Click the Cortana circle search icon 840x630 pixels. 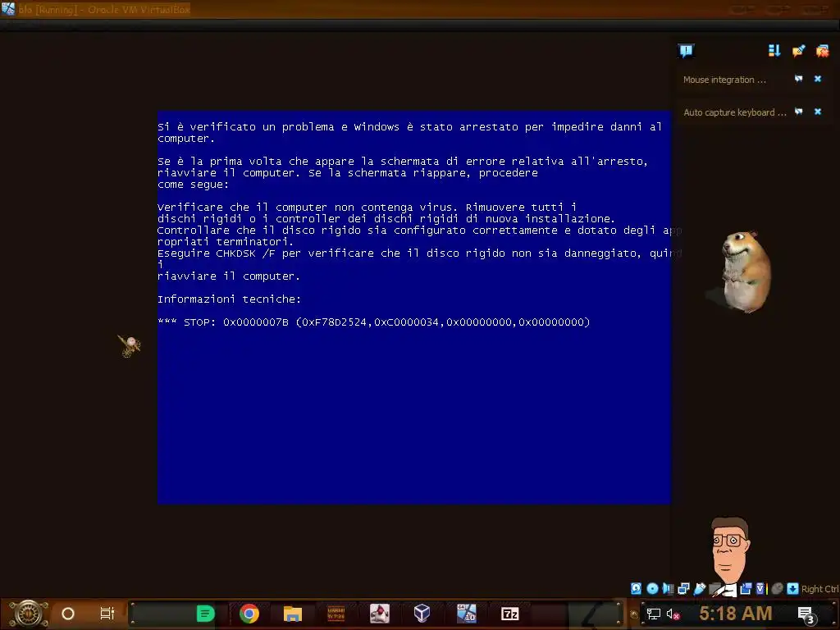(68, 614)
